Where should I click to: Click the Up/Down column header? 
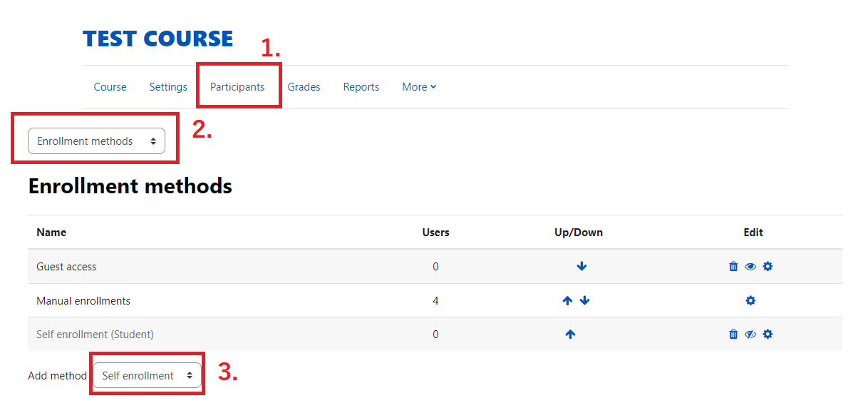pyautogui.click(x=579, y=233)
